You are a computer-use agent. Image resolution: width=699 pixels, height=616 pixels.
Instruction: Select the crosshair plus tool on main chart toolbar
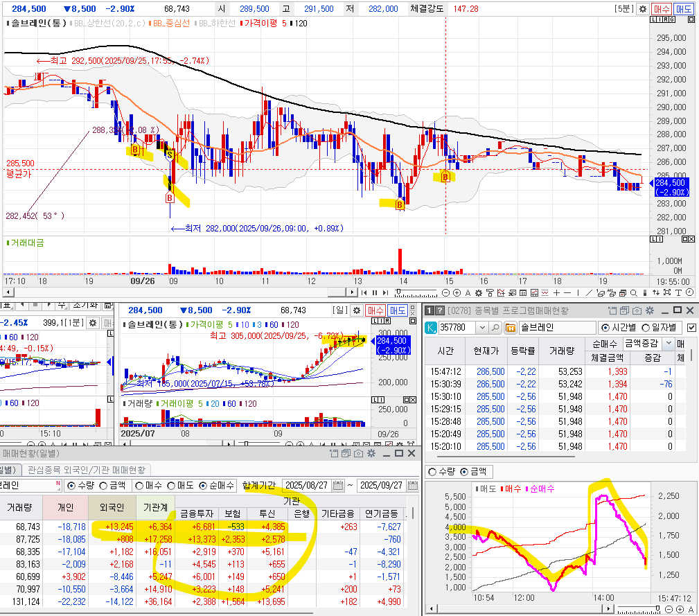pos(556,293)
